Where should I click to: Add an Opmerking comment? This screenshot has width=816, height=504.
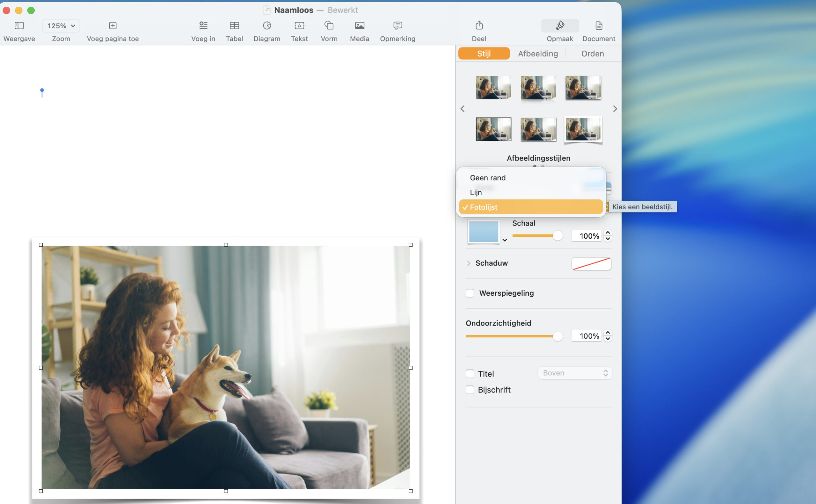[x=397, y=26]
